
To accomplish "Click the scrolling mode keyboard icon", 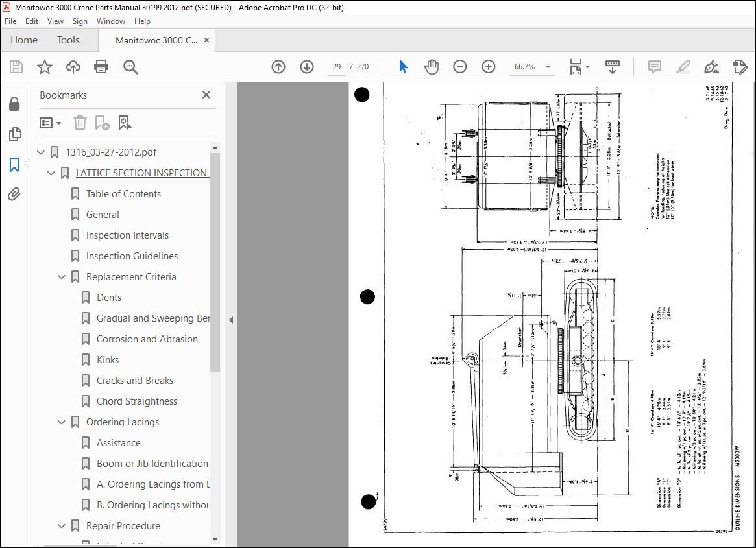I will 613,67.
